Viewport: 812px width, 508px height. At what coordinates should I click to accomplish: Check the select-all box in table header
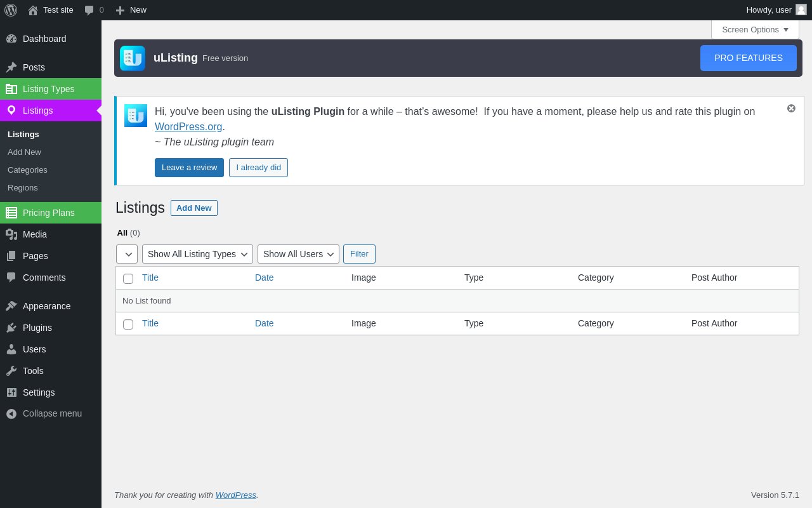128,279
